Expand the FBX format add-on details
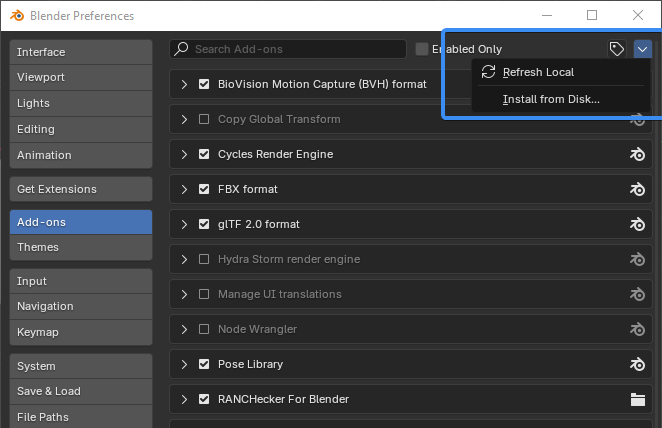Image resolution: width=662 pixels, height=428 pixels. (x=184, y=189)
